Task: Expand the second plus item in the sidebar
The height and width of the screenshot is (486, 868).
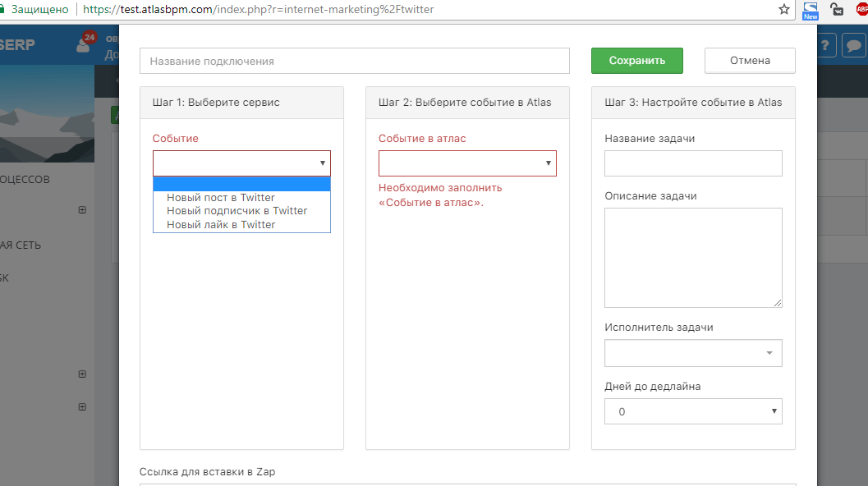Action: (x=82, y=374)
